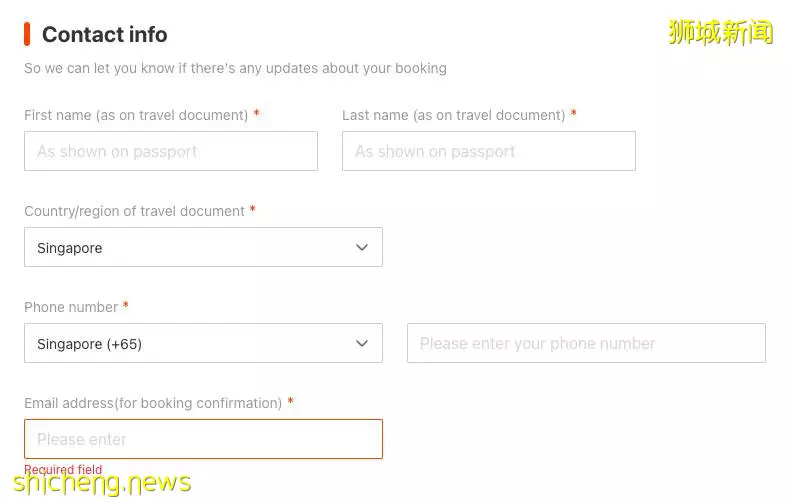Click the First name field label
The image size is (788, 502).
pyautogui.click(x=136, y=115)
